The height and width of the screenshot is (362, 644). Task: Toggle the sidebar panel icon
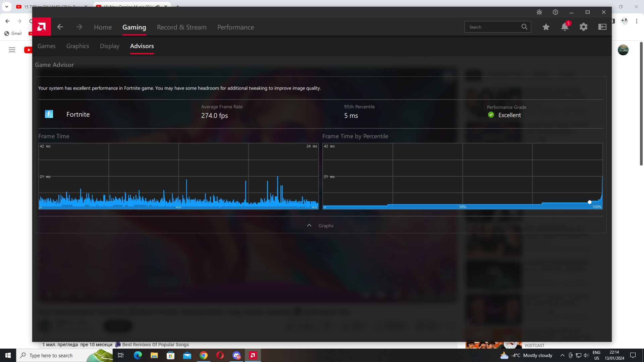tap(602, 27)
